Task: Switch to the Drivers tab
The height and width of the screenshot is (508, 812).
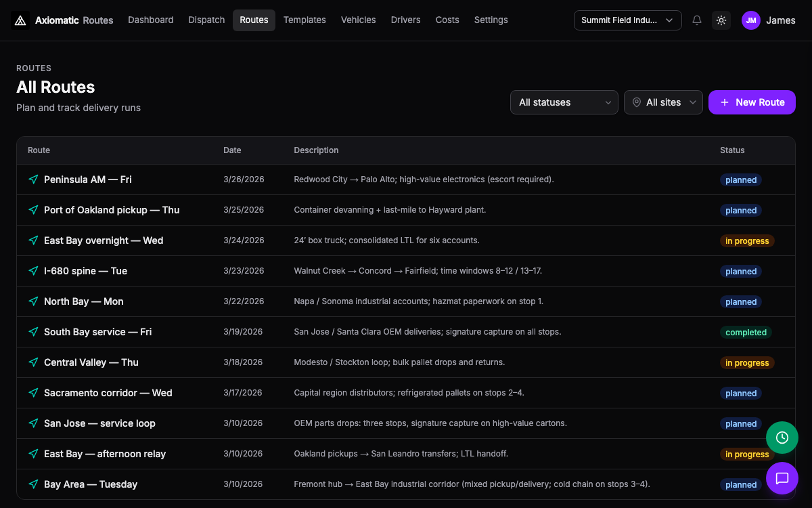Action: [405, 20]
